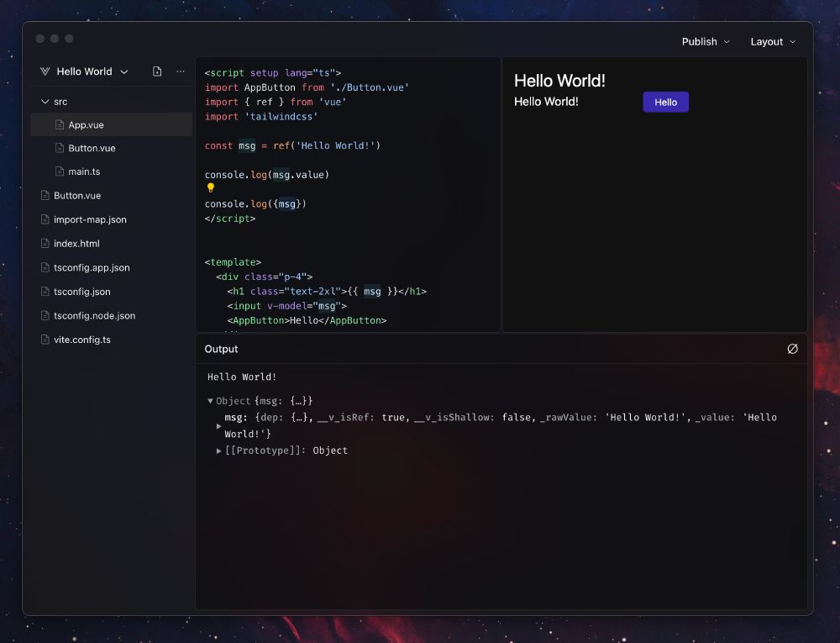Click the Vue logo icon beside Hello World
This screenshot has width=840, height=643.
pos(45,71)
